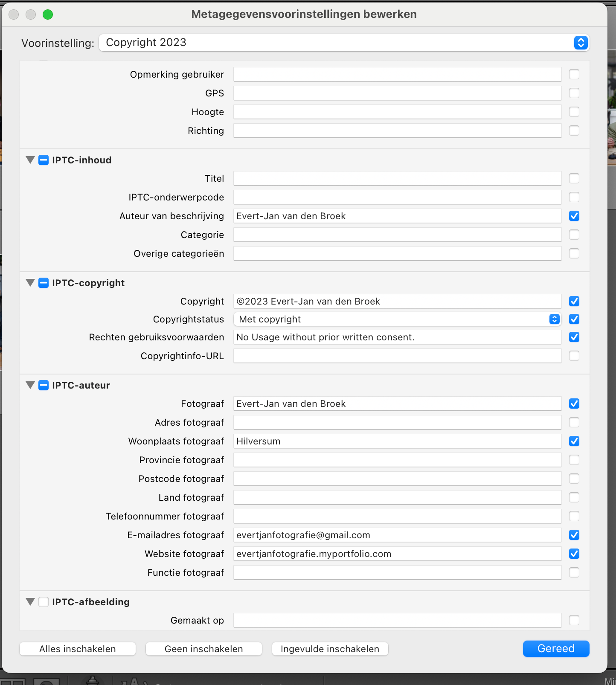Uncheck the E-mailadres fotograaf checkbox
This screenshot has height=685, width=616.
pyautogui.click(x=574, y=535)
